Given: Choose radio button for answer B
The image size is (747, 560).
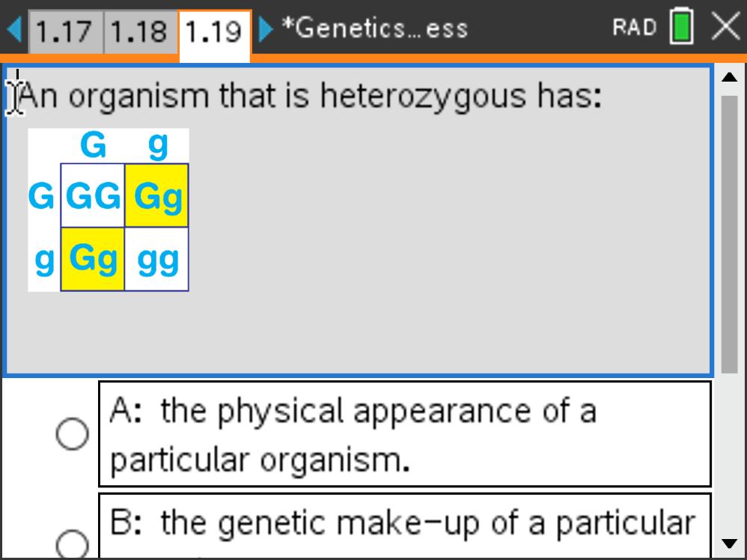Looking at the screenshot, I should (x=72, y=544).
